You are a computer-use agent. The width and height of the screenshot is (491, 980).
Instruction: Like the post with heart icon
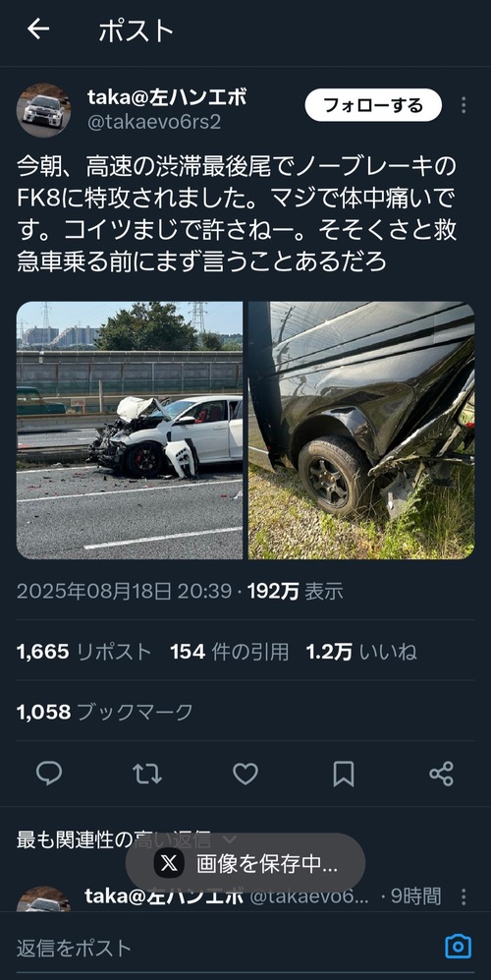click(x=245, y=774)
